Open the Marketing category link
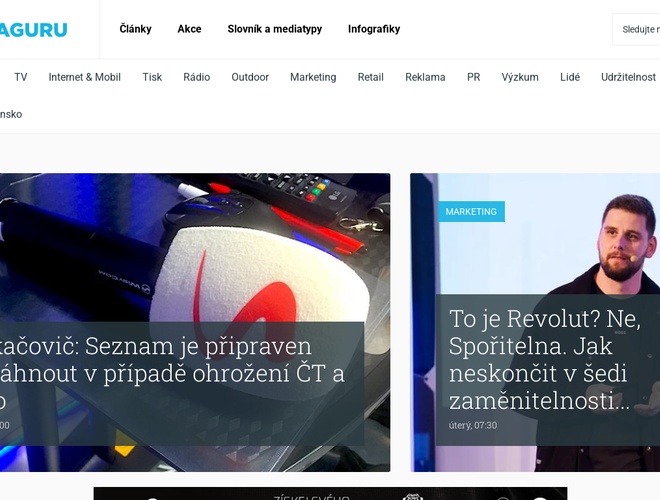This screenshot has height=500, width=660. pyautogui.click(x=313, y=77)
